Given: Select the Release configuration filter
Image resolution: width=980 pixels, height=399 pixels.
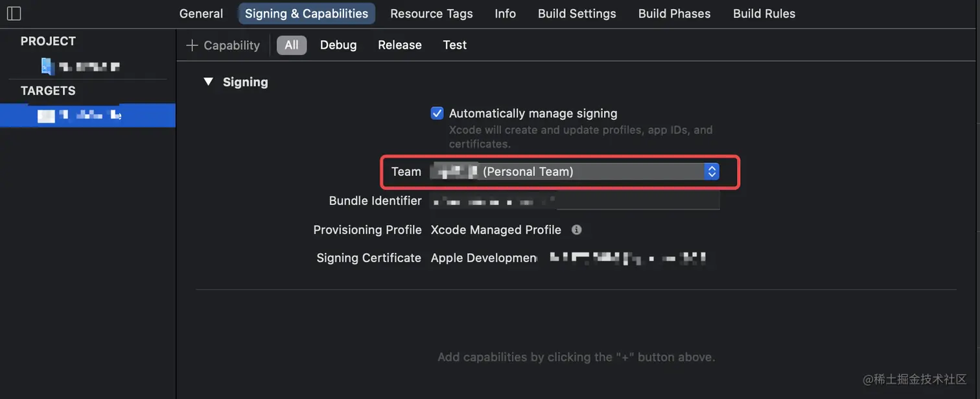Looking at the screenshot, I should pyautogui.click(x=400, y=45).
